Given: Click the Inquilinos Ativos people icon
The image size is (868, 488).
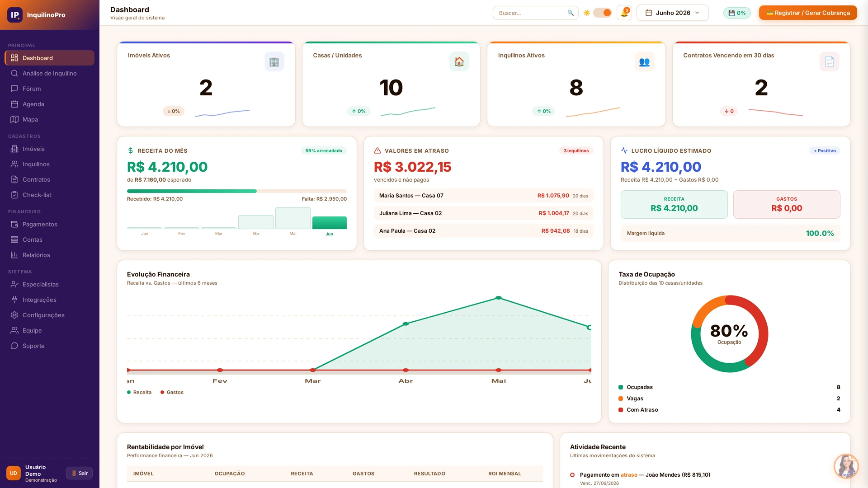Looking at the screenshot, I should pos(644,61).
